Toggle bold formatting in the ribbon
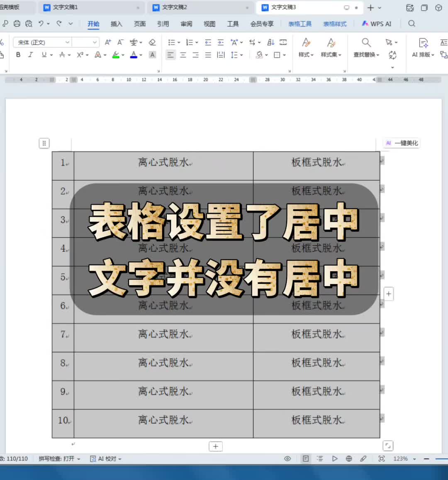Screen dimensions: 448x480 coord(18,54)
